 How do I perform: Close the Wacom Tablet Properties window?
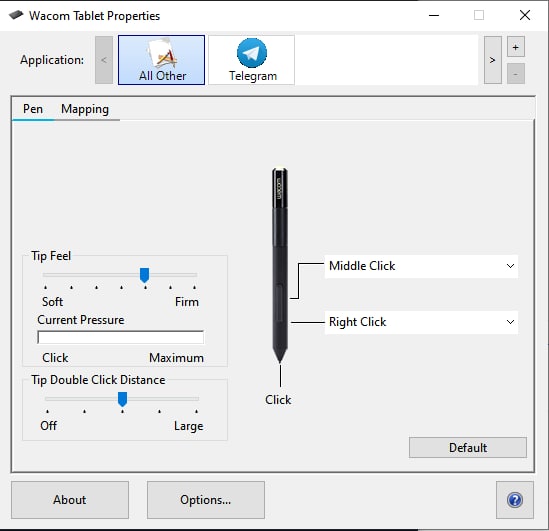click(525, 15)
